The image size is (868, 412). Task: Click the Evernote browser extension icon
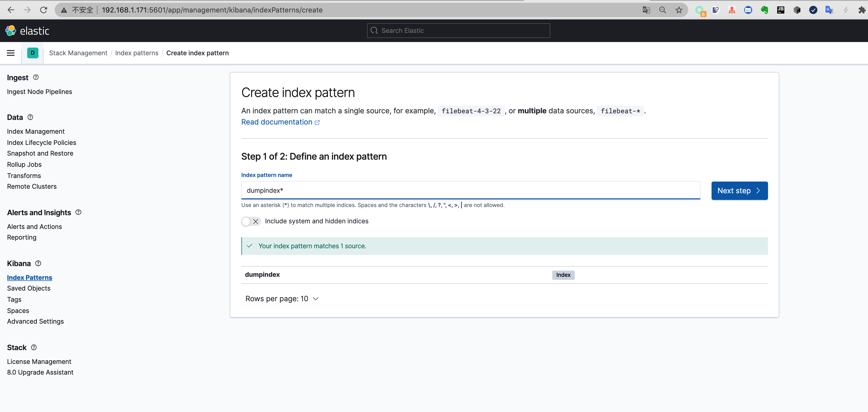(764, 10)
